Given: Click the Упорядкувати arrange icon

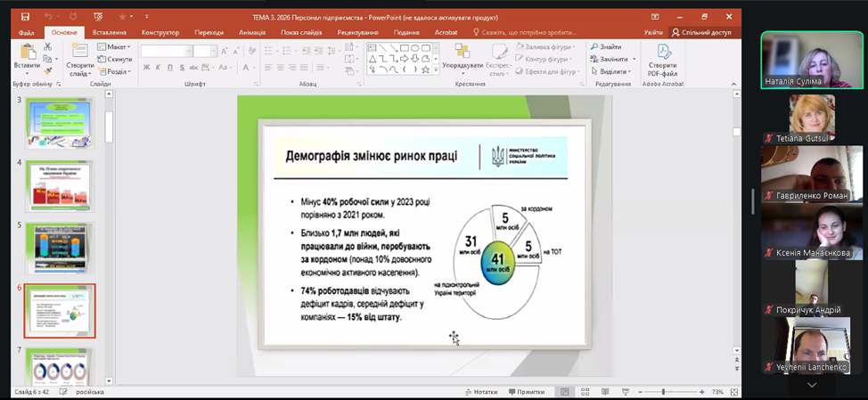Looking at the screenshot, I should pos(462,56).
